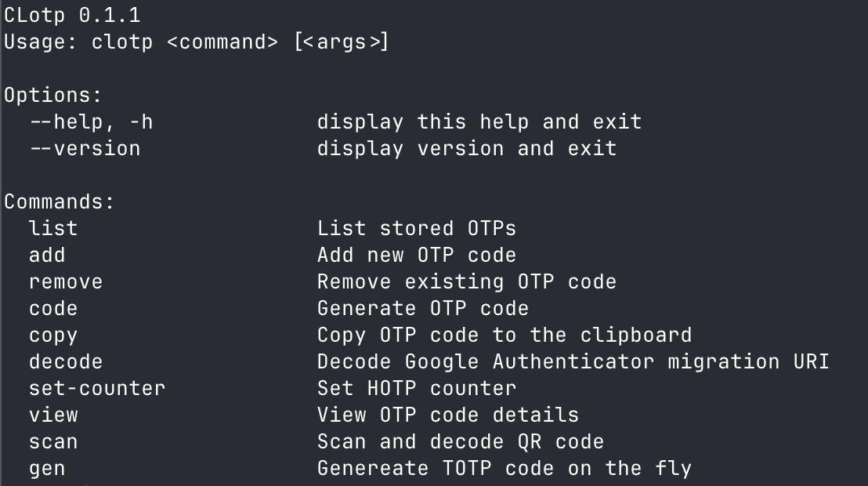This screenshot has height=486, width=868.
Task: Click the 'Commands:' section heading
Action: click(x=60, y=201)
